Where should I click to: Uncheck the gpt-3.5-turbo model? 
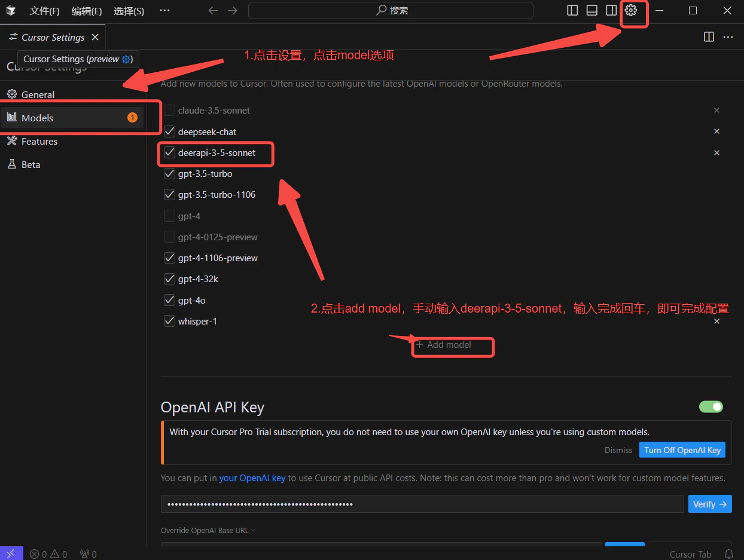pos(169,174)
